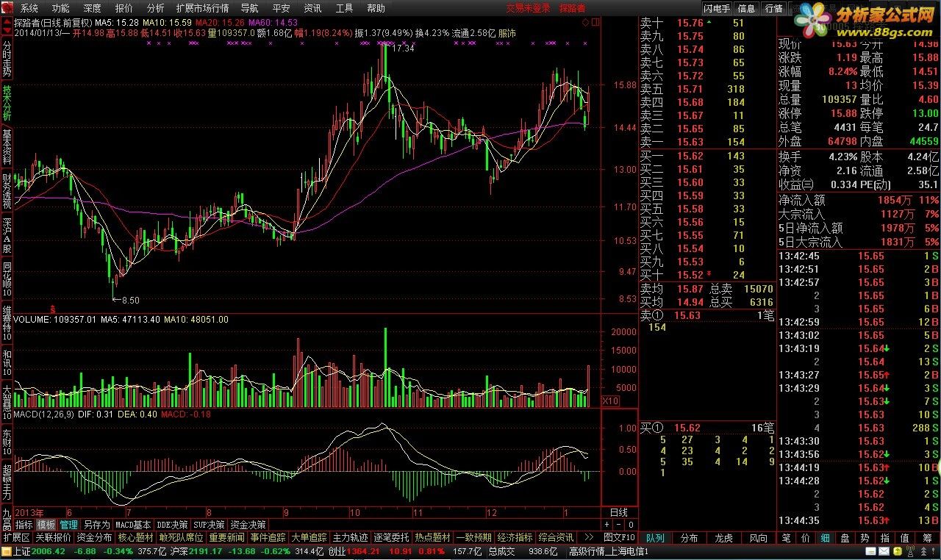Open the 资金分布 tab
Viewport: 941px width, 560px height.
click(94, 537)
